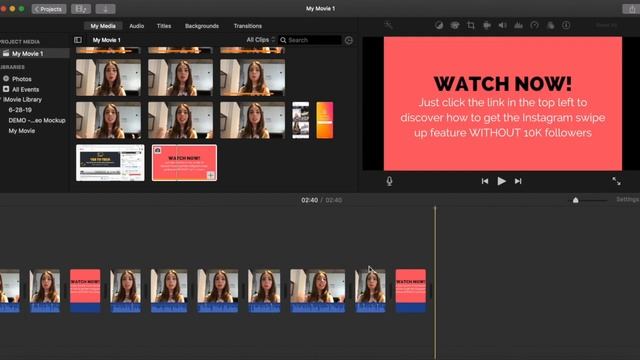Open timeline Settings
This screenshot has height=360, width=640.
628,200
